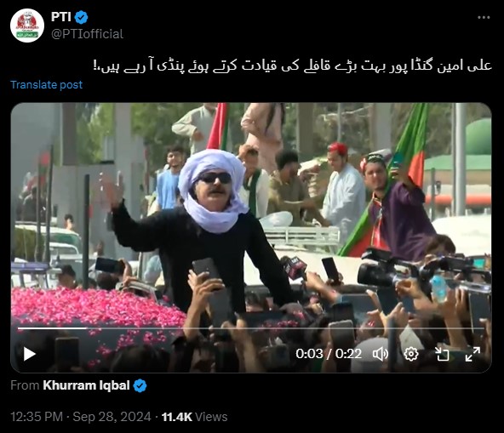The image size is (504, 433).
Task: Open the @PTIofficial handle
Action: tap(87, 34)
